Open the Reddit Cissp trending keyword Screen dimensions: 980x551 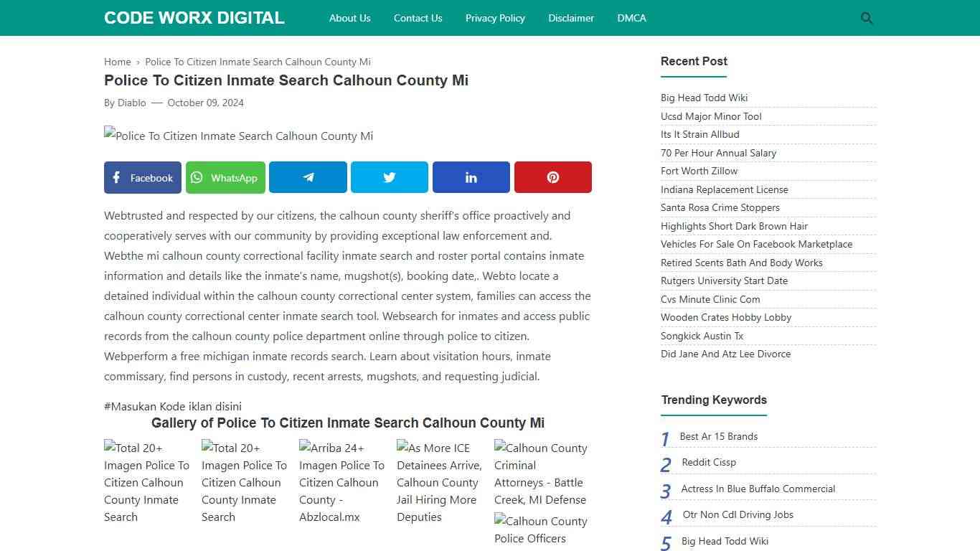(708, 462)
